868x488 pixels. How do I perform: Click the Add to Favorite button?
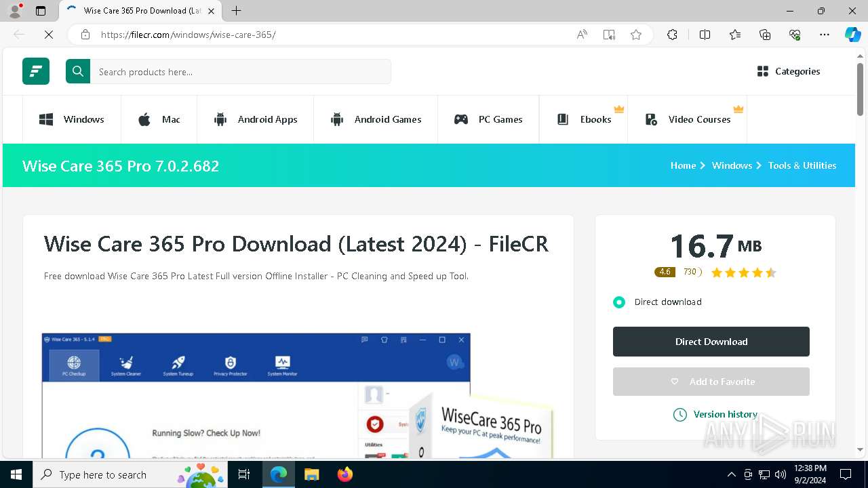[x=711, y=382]
